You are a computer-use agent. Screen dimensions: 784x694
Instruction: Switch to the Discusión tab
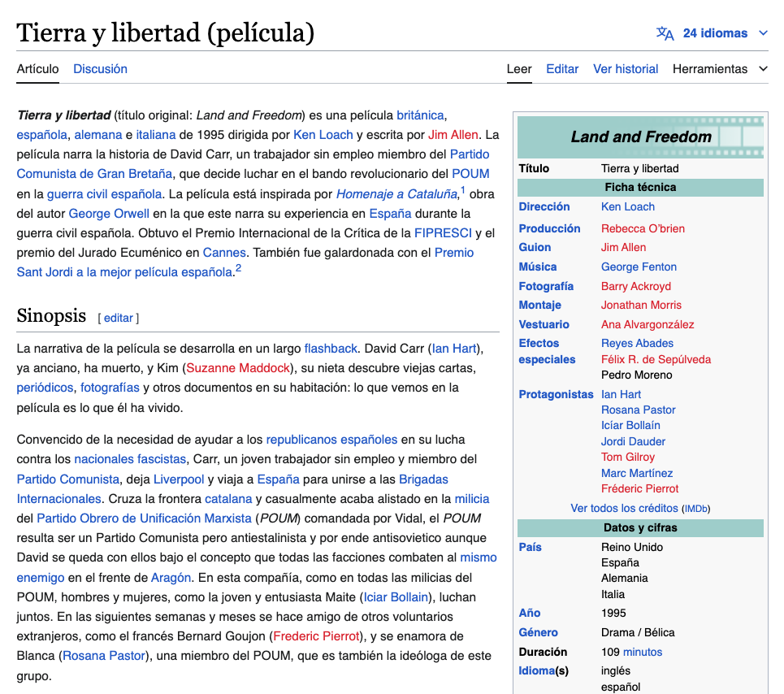pos(100,69)
